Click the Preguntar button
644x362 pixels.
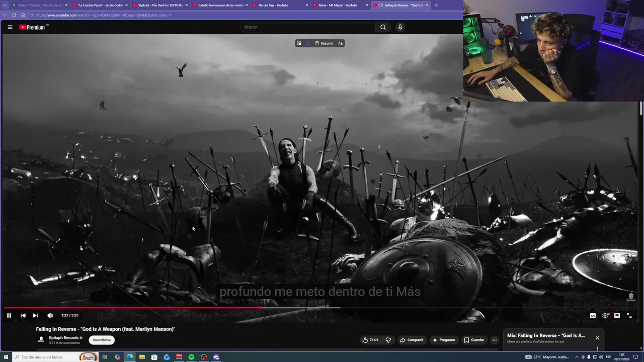[x=443, y=340]
